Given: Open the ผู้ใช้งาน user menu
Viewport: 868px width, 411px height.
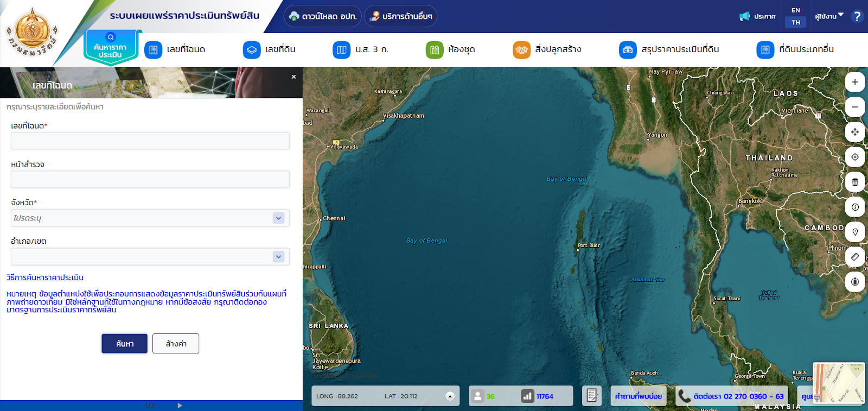Looking at the screenshot, I should point(828,16).
